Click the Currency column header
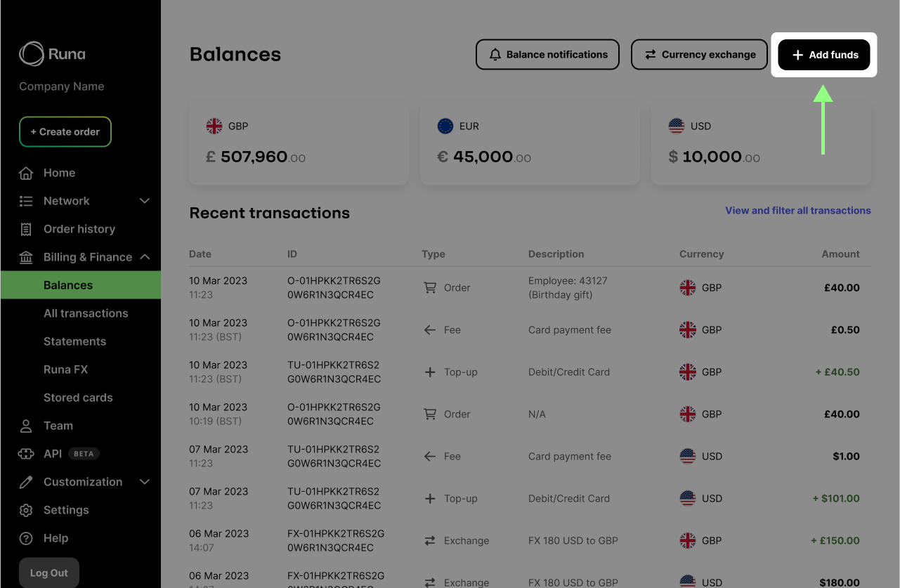 702,254
